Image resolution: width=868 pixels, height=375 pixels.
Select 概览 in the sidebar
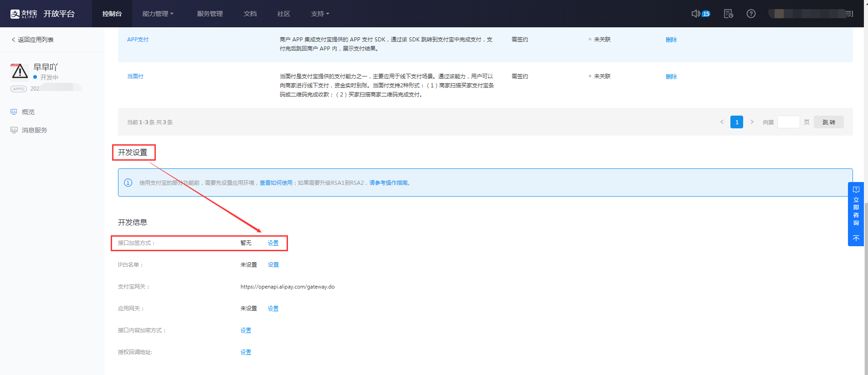28,111
